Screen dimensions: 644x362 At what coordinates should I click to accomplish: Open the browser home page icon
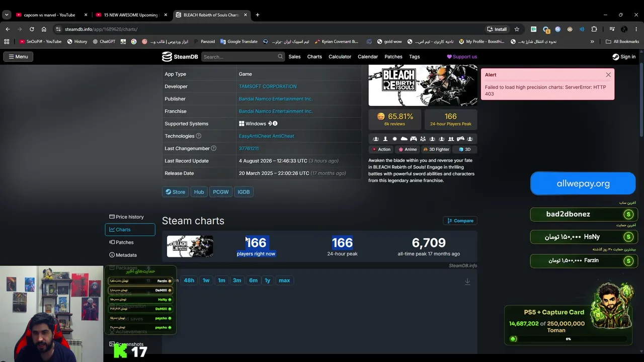point(44,29)
